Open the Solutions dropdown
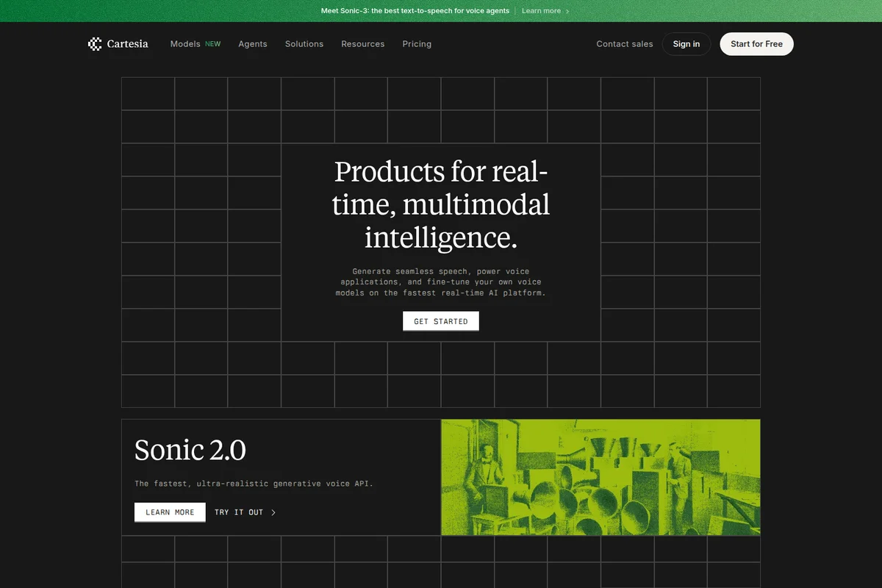 click(304, 44)
